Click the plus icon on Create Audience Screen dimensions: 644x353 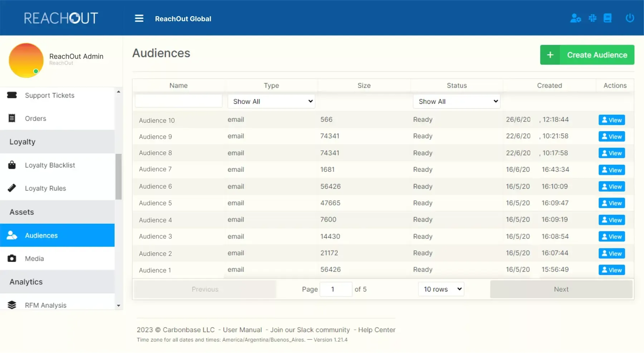click(x=550, y=55)
